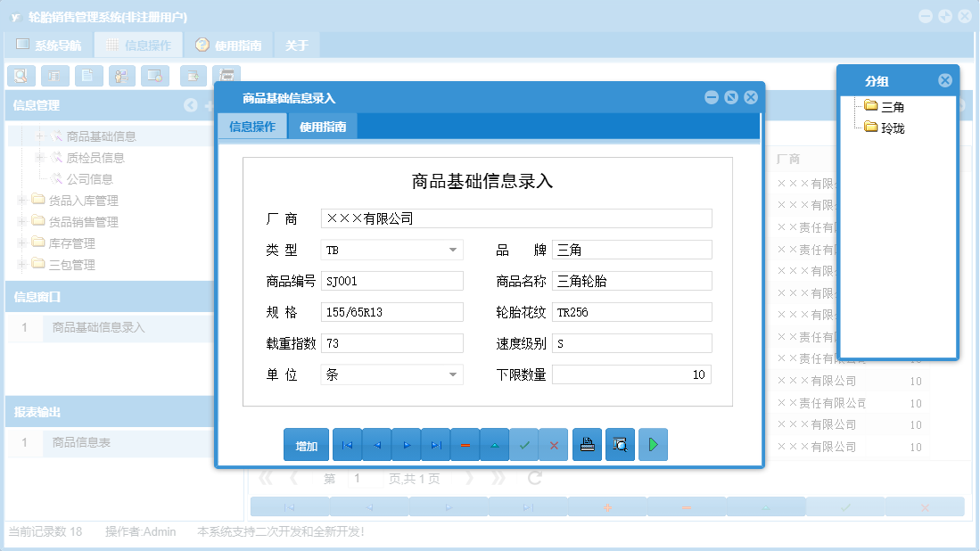Click the 增加 button
Image resolution: width=980 pixels, height=551 pixels.
point(306,444)
